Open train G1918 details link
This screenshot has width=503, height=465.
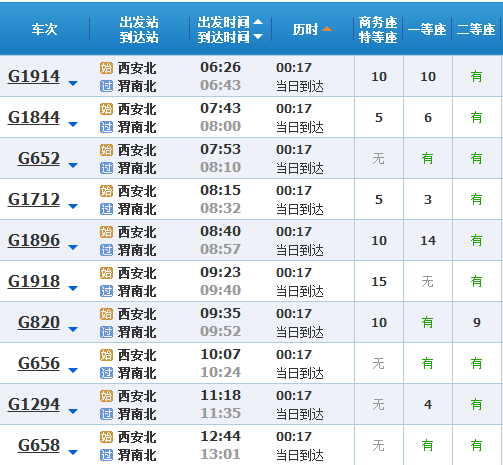pos(34,281)
